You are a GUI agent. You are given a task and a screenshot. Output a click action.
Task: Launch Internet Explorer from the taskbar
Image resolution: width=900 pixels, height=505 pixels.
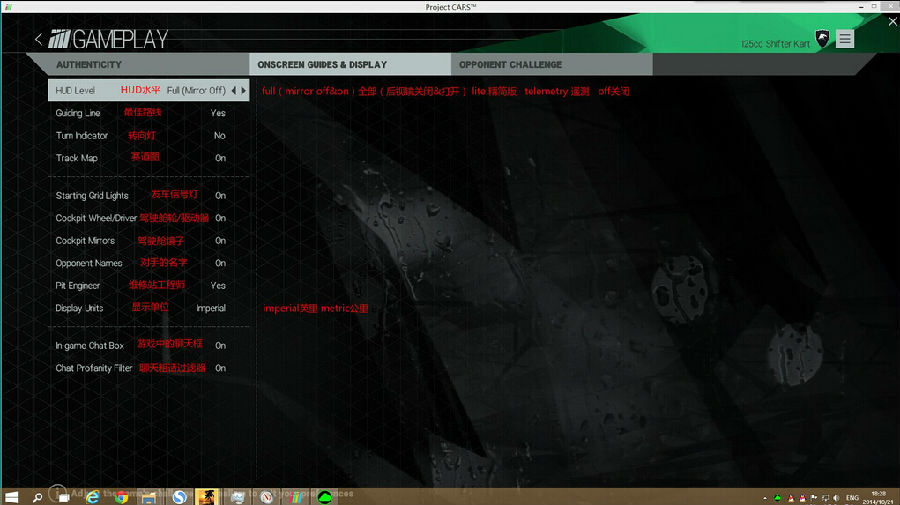(x=92, y=497)
